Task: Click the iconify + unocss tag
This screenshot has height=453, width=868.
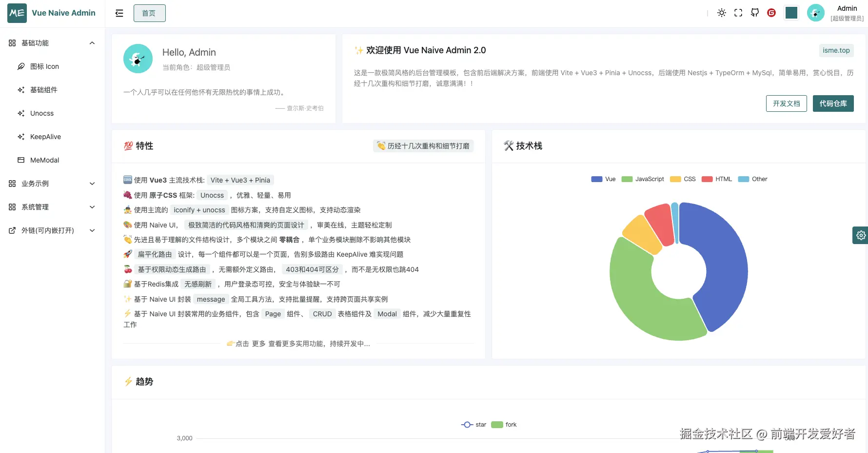Action: 199,210
